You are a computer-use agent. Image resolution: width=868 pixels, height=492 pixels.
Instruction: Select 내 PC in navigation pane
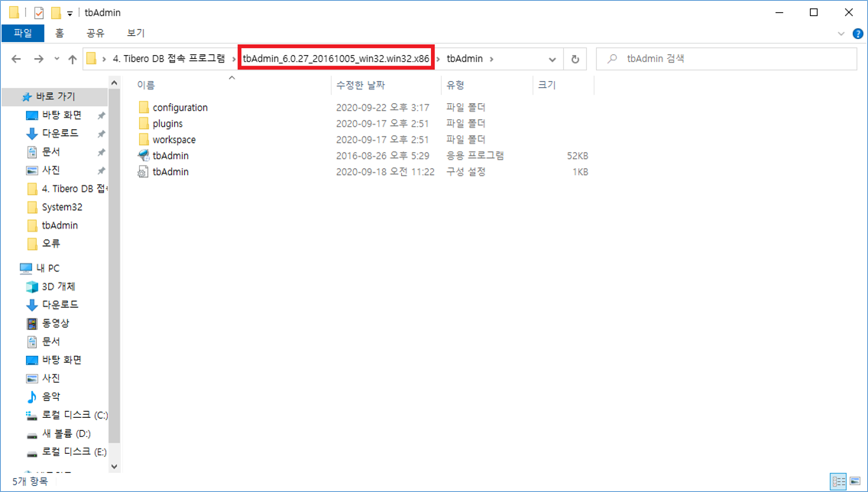tap(47, 268)
